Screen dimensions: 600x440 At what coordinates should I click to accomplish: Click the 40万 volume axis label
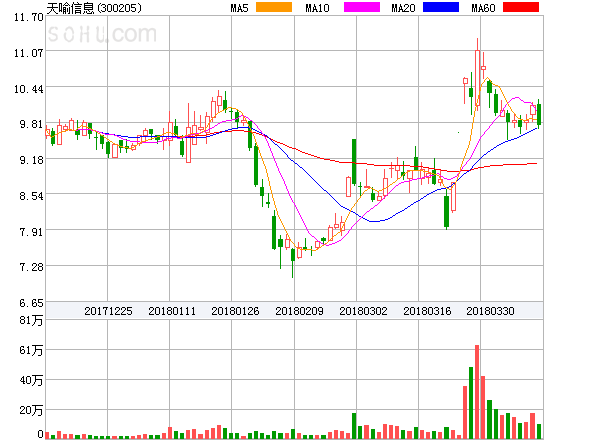tap(31, 380)
